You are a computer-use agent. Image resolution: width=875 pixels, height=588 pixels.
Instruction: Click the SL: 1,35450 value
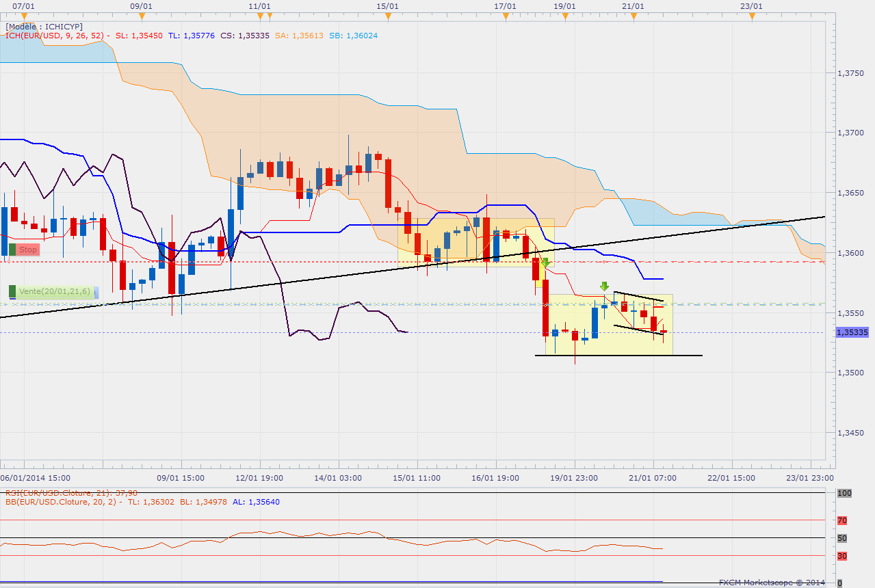click(139, 35)
